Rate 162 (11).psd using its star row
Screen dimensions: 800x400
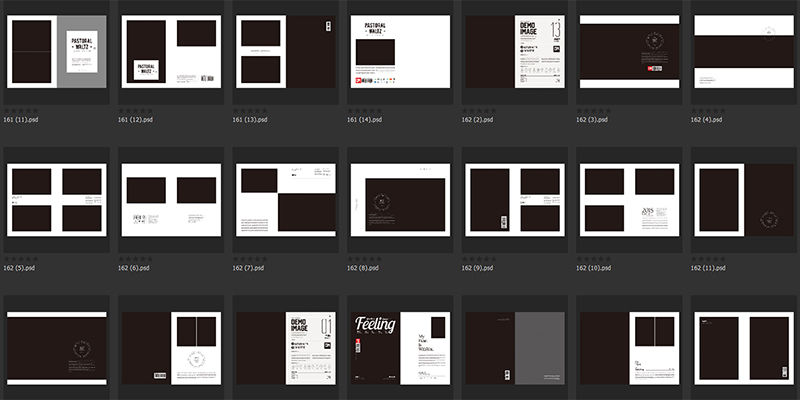pyautogui.click(x=708, y=259)
